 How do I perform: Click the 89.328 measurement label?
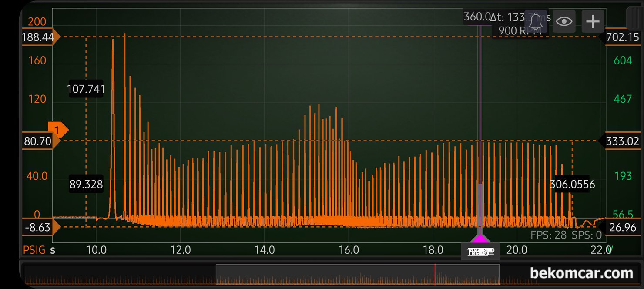86,184
